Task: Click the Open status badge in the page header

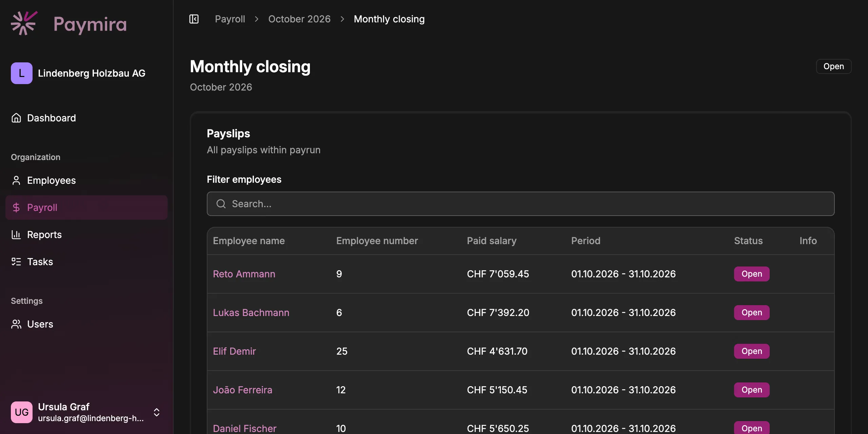Action: pyautogui.click(x=834, y=66)
